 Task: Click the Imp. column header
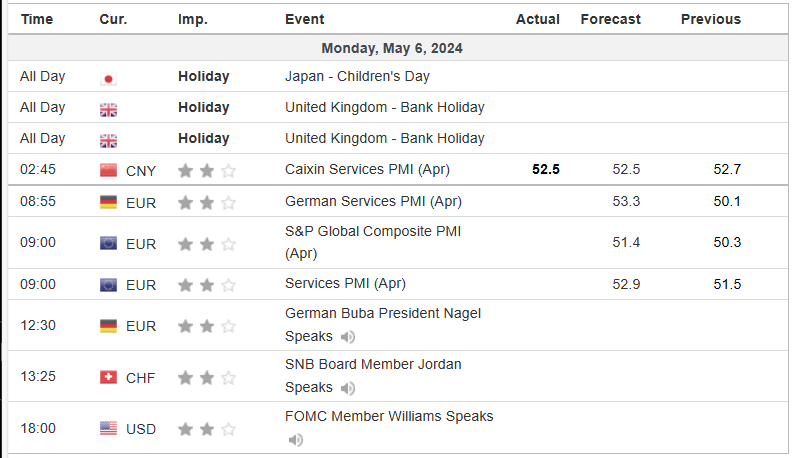193,19
